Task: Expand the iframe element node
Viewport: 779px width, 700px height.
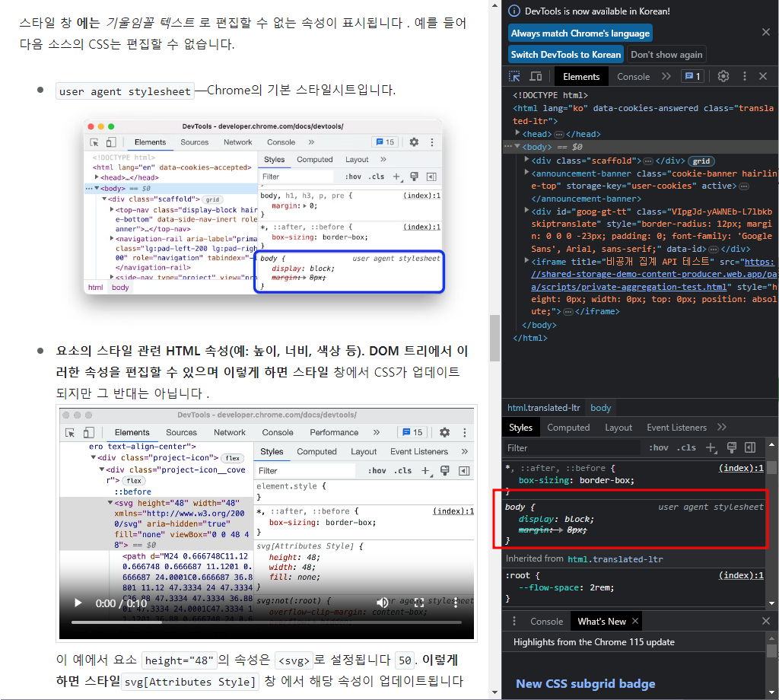Action: pos(526,259)
